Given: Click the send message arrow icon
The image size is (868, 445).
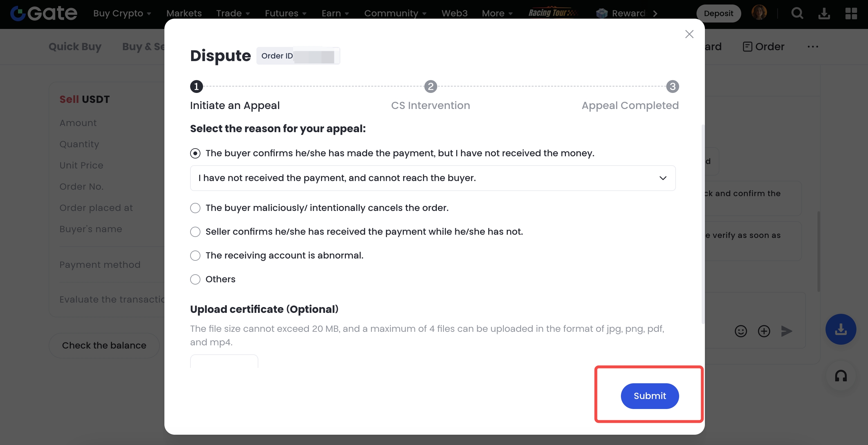Looking at the screenshot, I should pyautogui.click(x=787, y=331).
